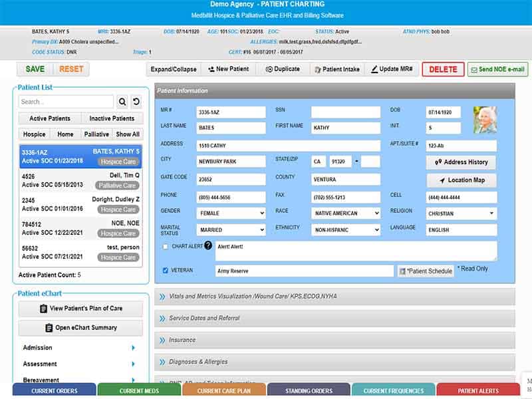Image resolution: width=532 pixels, height=399 pixels.
Task: Open Patient Intake
Action: click(x=337, y=69)
